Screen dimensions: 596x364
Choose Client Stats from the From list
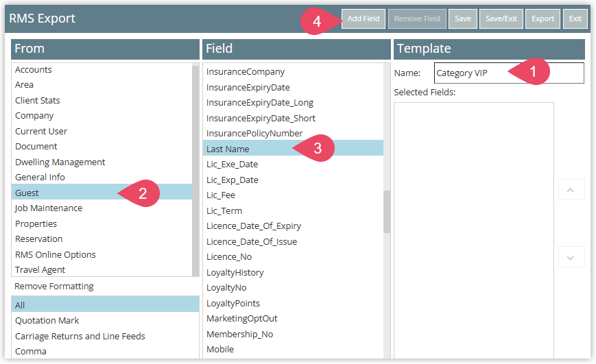coord(102,101)
